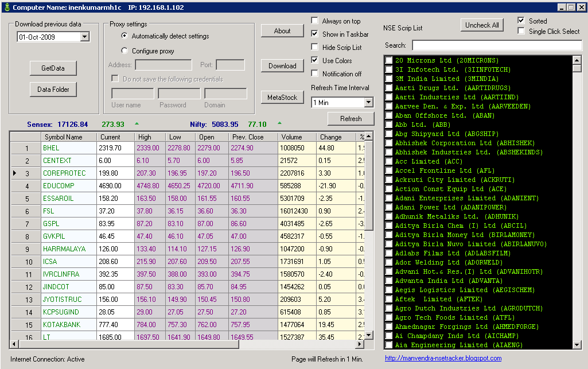Click the Refresh button

point(351,119)
